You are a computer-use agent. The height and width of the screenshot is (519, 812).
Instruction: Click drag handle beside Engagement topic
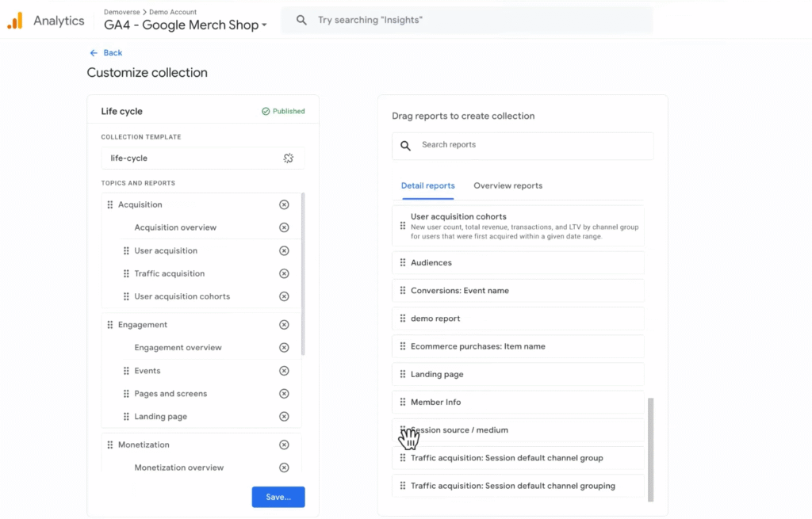click(109, 325)
